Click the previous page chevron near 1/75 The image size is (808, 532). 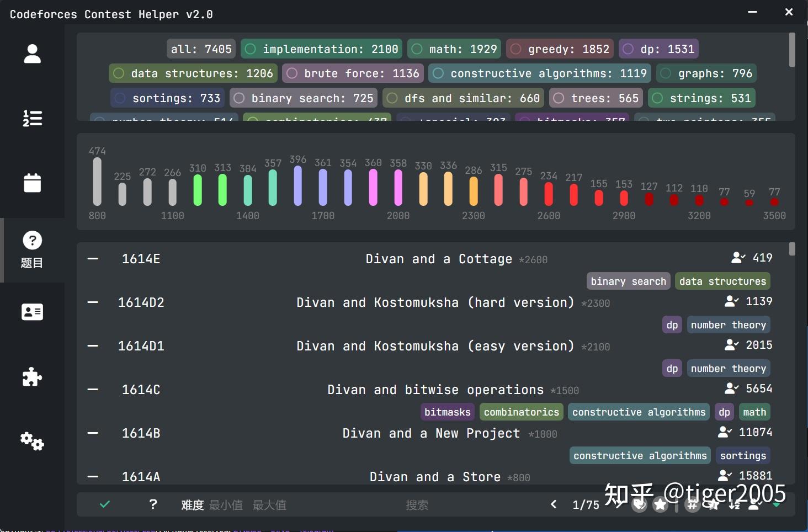554,504
